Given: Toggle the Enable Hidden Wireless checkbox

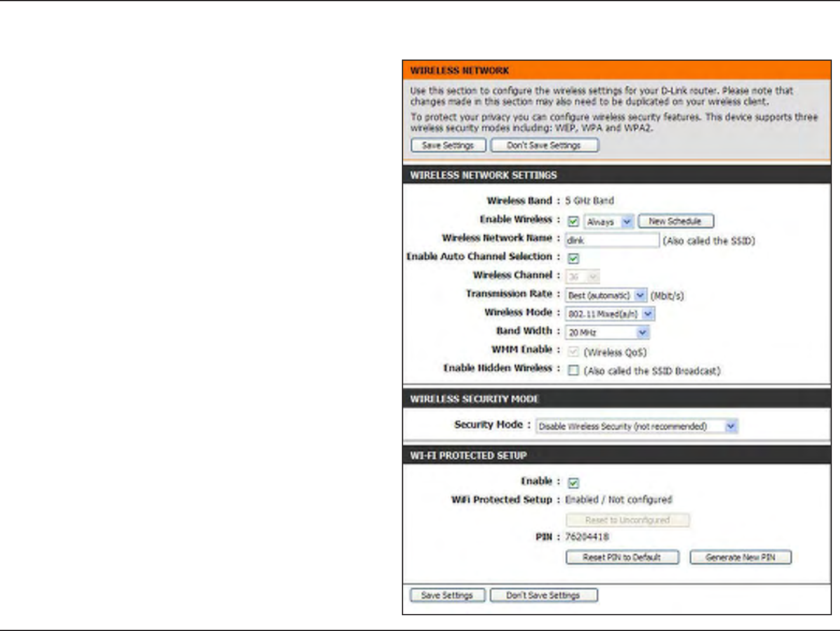Looking at the screenshot, I should 573,370.
